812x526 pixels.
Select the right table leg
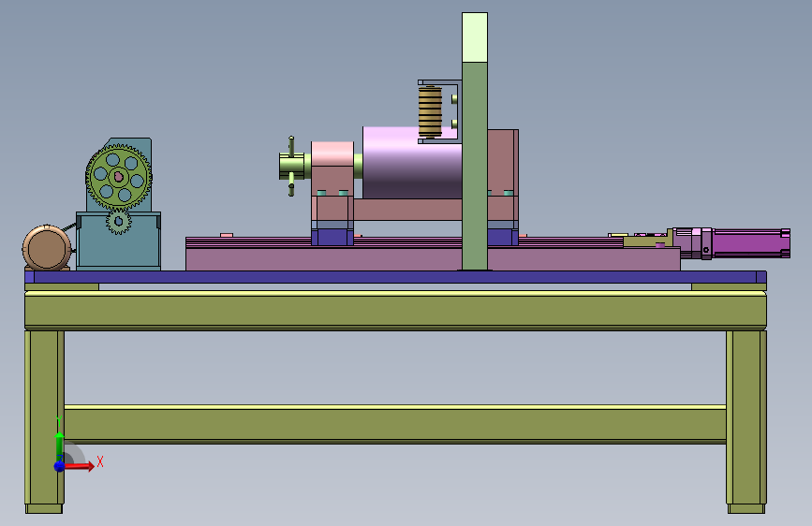click(746, 417)
